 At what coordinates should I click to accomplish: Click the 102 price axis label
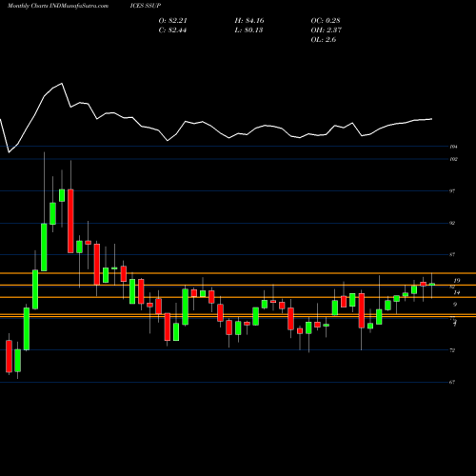coord(453,159)
